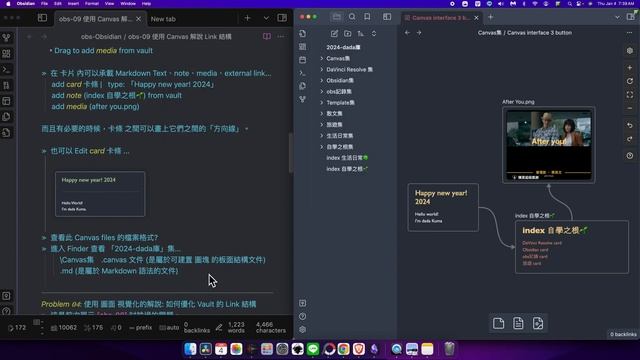640x360 pixels.
Task: Close the Canvas interface 3 button tab
Action: point(476,18)
